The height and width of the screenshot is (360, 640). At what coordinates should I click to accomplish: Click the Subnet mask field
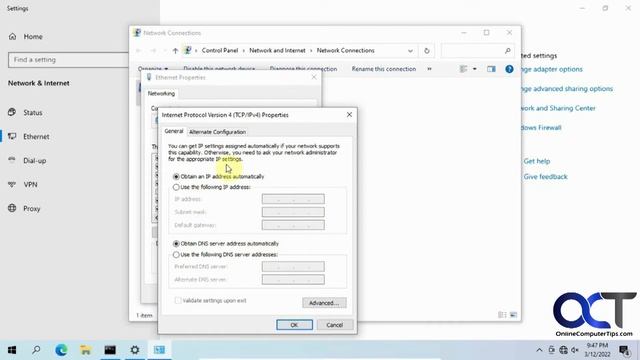point(293,212)
